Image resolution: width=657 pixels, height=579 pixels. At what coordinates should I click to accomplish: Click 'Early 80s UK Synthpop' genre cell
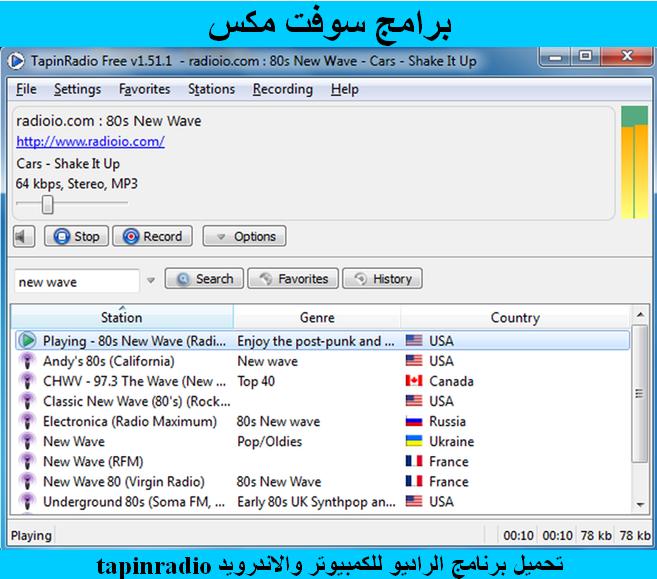click(x=316, y=502)
